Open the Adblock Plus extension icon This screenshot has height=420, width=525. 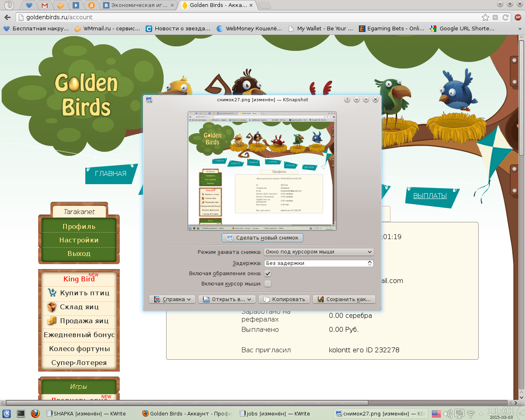pos(518,17)
